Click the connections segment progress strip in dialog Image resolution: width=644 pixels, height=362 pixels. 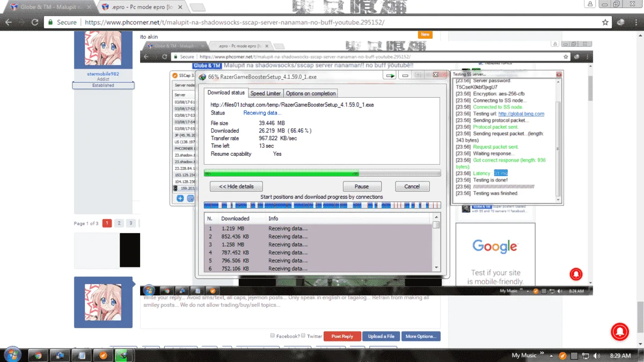(322, 205)
